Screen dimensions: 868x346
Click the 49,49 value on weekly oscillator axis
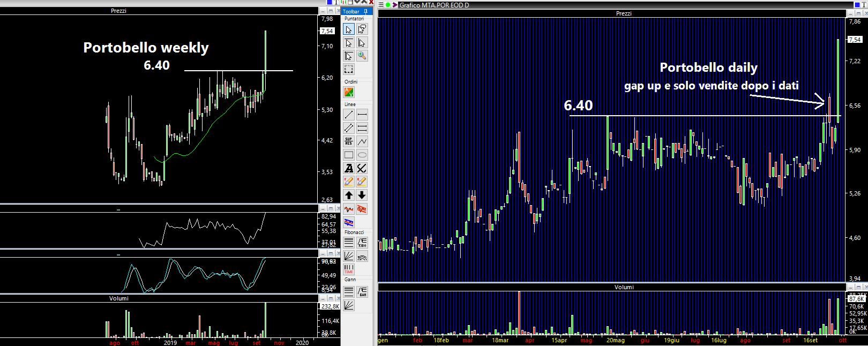tap(328, 275)
